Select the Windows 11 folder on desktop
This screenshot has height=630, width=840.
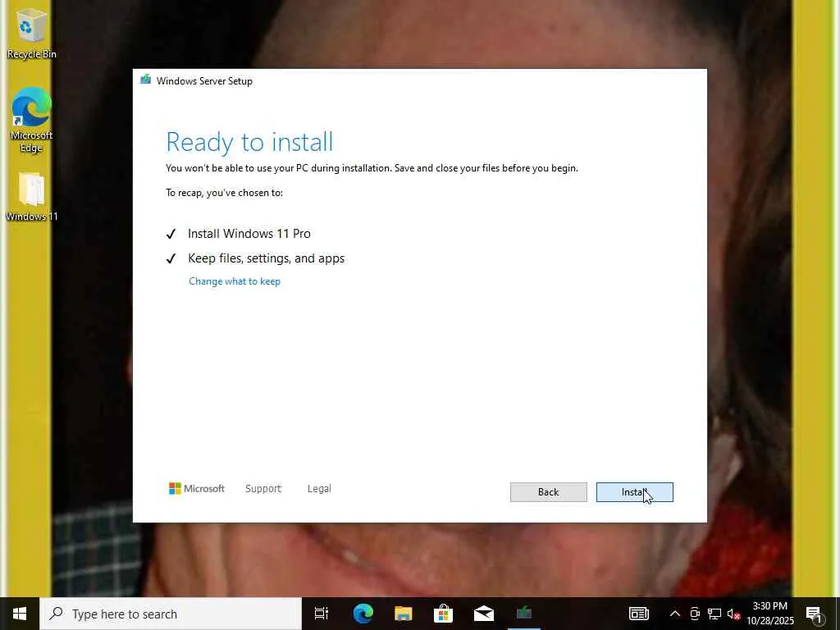pos(31,197)
